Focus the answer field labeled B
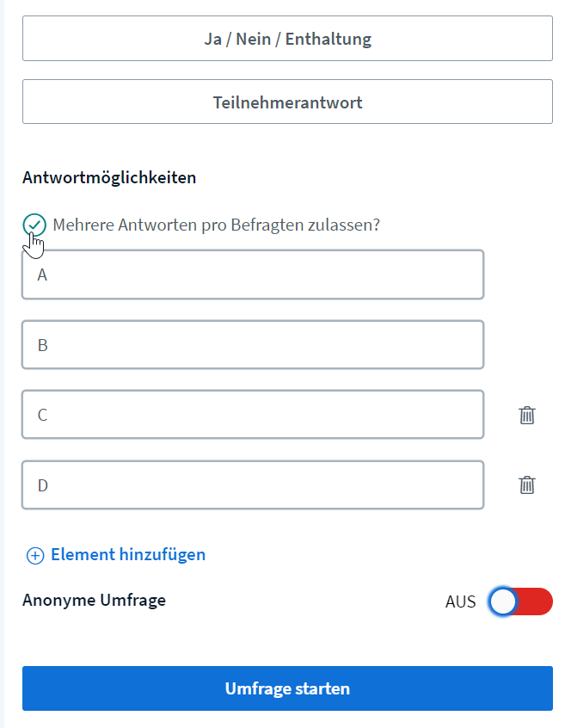The width and height of the screenshot is (565, 728). click(253, 345)
